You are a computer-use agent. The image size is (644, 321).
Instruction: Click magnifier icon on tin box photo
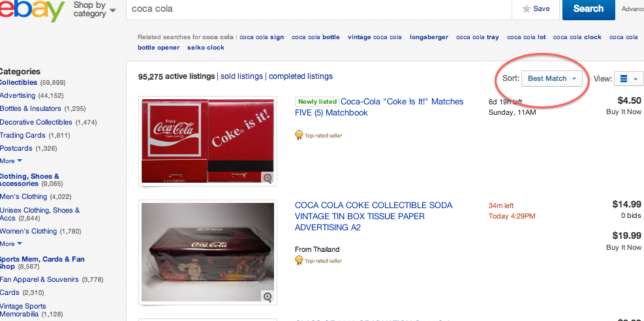tap(268, 297)
